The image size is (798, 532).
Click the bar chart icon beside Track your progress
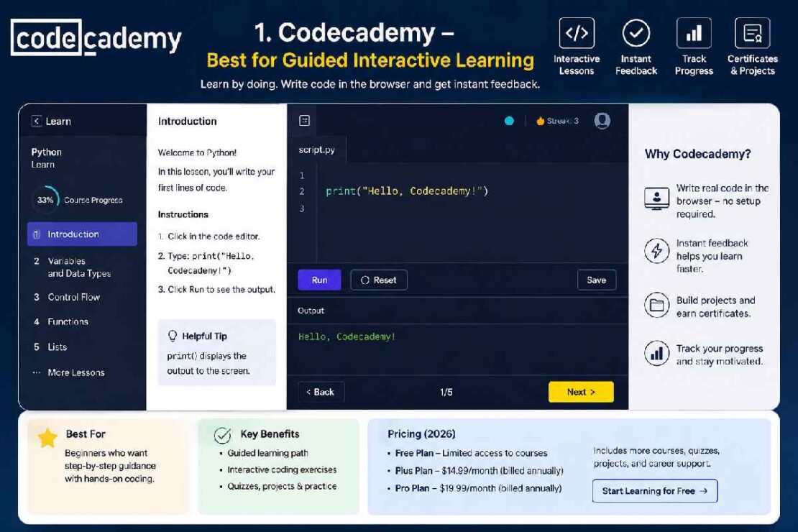[x=656, y=353]
